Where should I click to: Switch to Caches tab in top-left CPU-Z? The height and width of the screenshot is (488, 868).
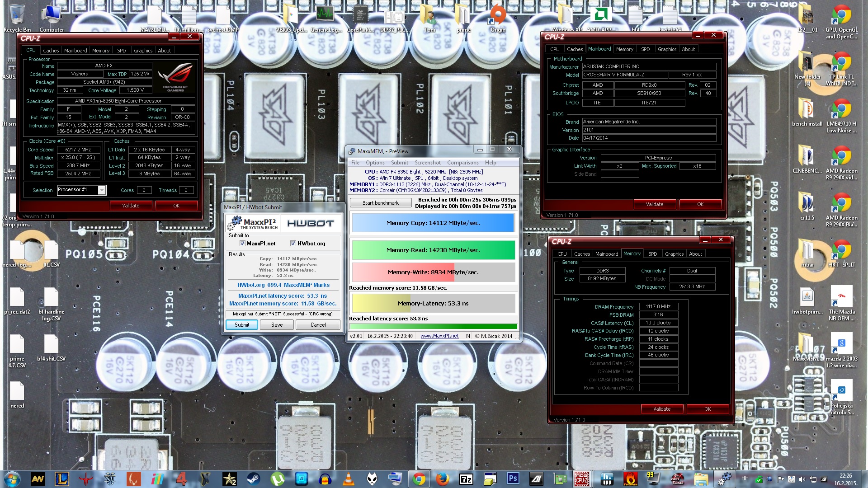pyautogui.click(x=51, y=51)
